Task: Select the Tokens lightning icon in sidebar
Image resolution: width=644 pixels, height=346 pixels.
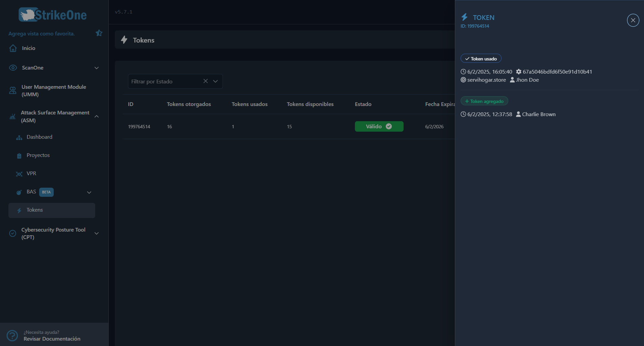Action: pyautogui.click(x=19, y=210)
